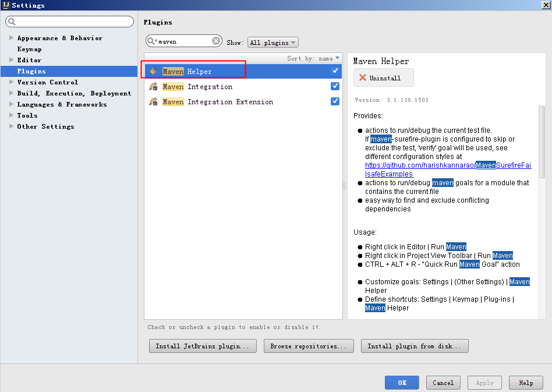Image resolution: width=552 pixels, height=392 pixels.
Task: Open the Editor settings category
Action: click(x=29, y=60)
